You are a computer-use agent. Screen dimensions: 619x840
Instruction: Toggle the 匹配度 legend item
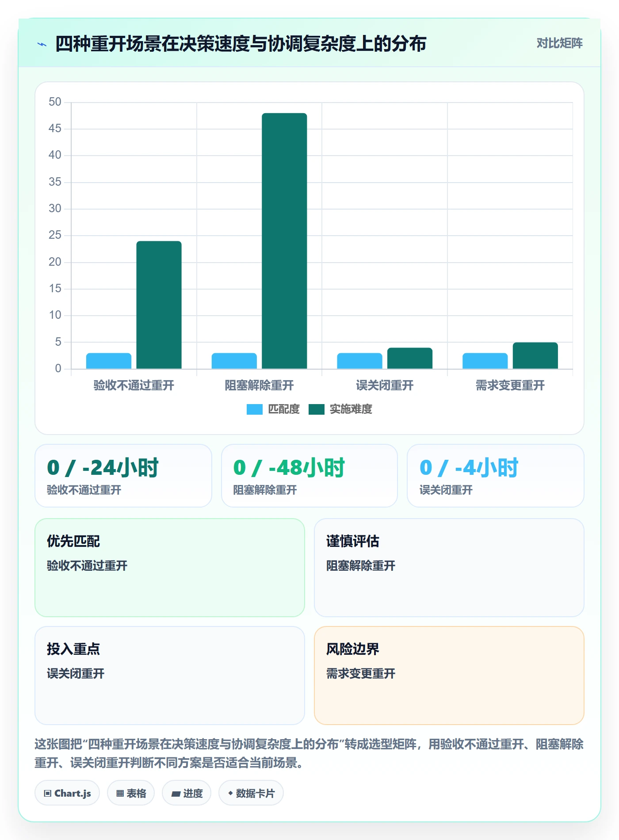point(273,409)
